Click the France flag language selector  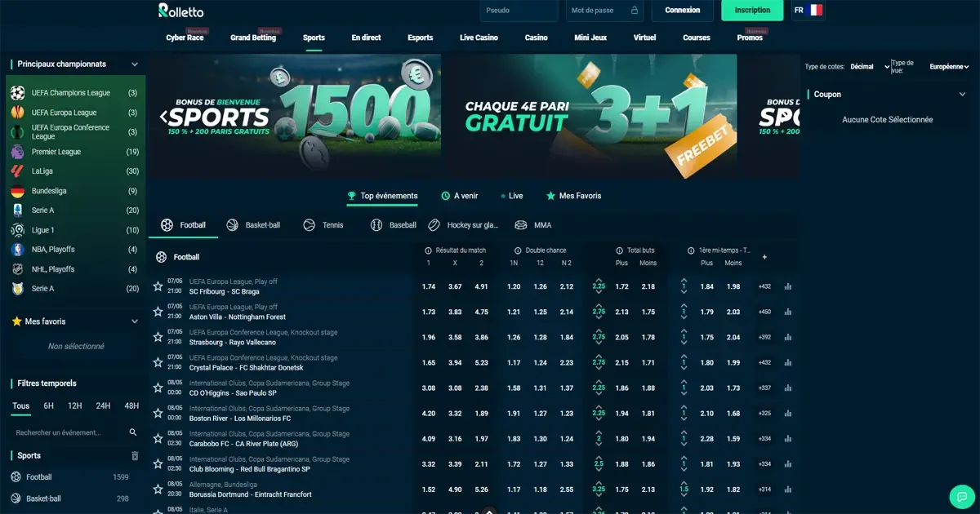[x=814, y=10]
